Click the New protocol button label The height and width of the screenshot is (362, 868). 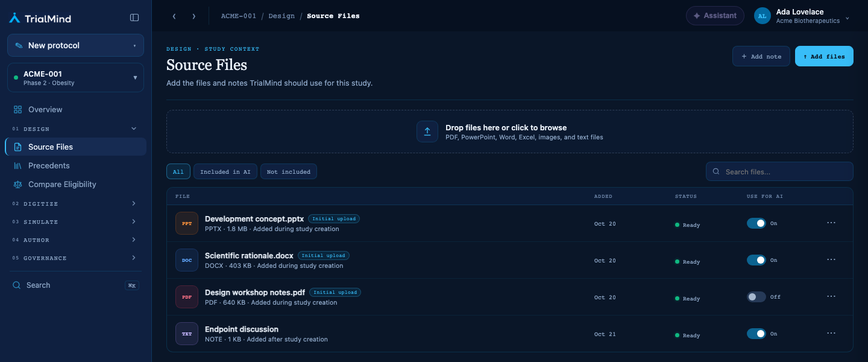click(x=54, y=46)
